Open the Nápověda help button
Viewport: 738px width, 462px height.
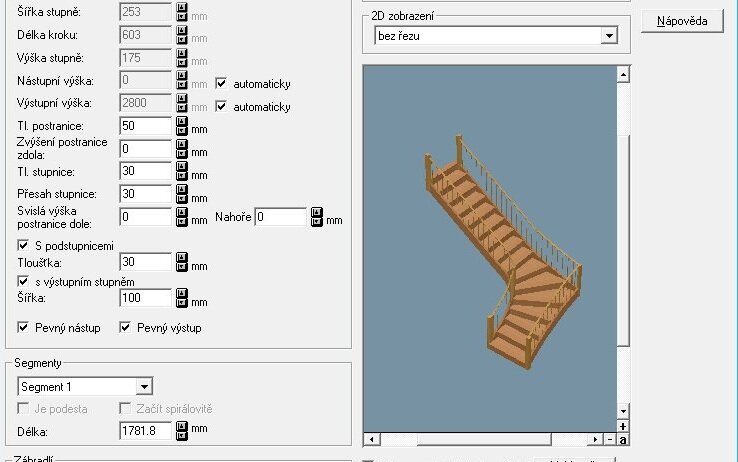(x=681, y=22)
